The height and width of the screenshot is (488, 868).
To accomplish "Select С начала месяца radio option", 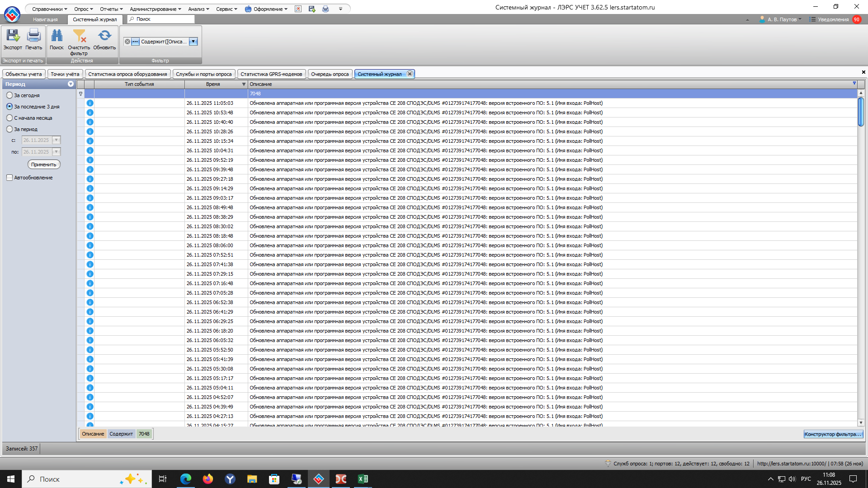I will coord(9,118).
